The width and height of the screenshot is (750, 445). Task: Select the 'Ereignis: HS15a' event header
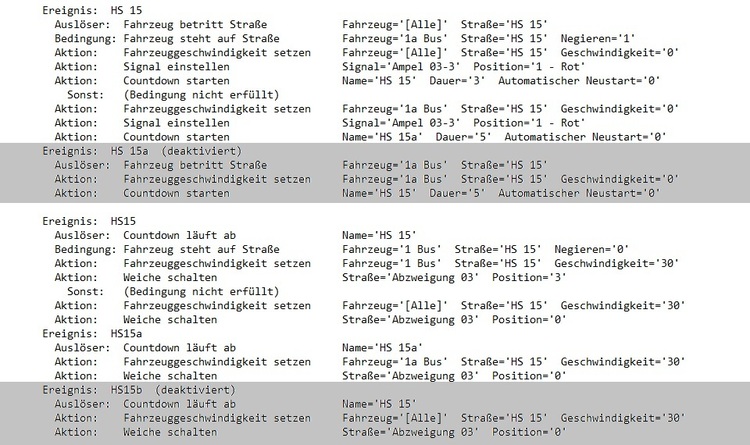click(x=92, y=334)
